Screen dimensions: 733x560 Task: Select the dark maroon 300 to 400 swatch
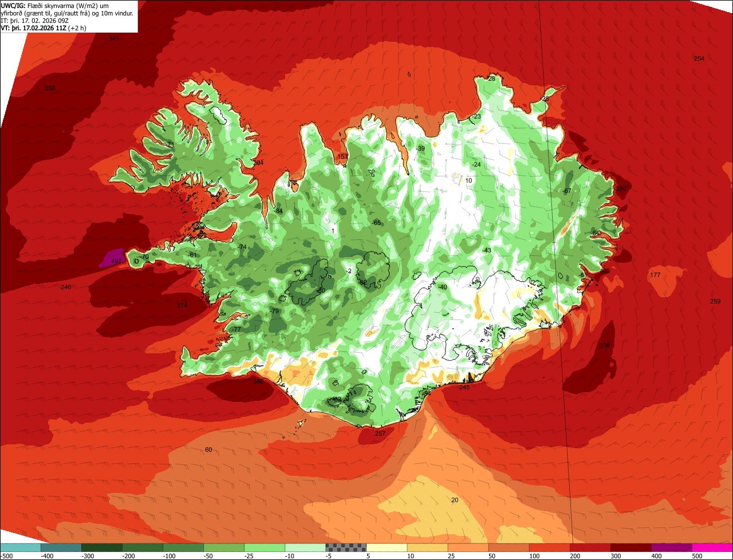click(x=630, y=547)
